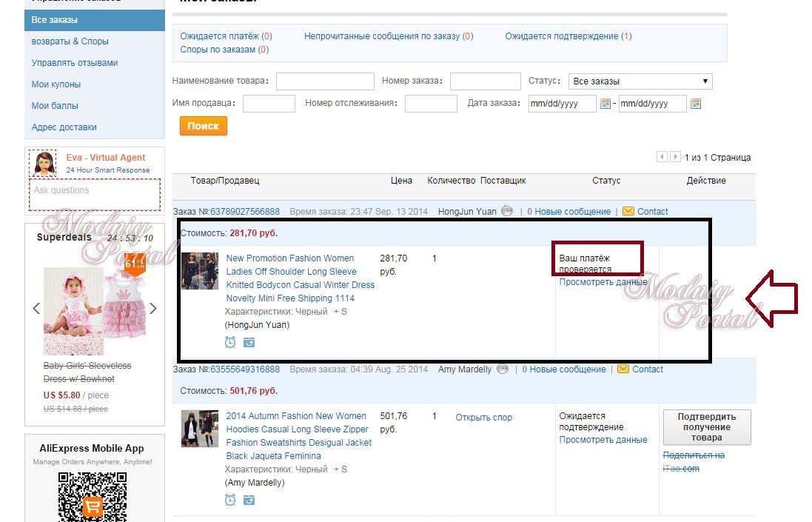Image resolution: width=812 pixels, height=522 pixels.
Task: Click '0 Новые сообщение' for Amy Mardelly order
Action: (x=564, y=369)
